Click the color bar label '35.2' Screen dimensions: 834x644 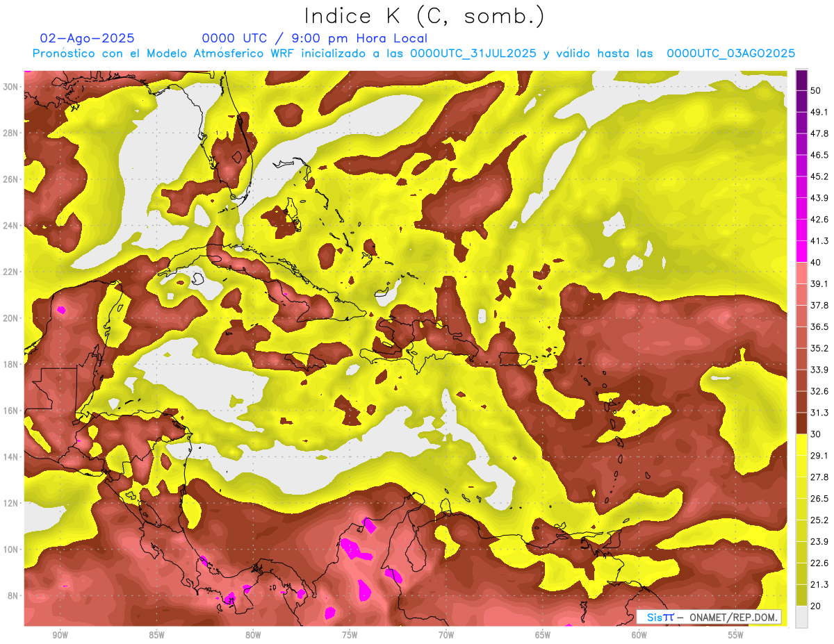pos(819,348)
